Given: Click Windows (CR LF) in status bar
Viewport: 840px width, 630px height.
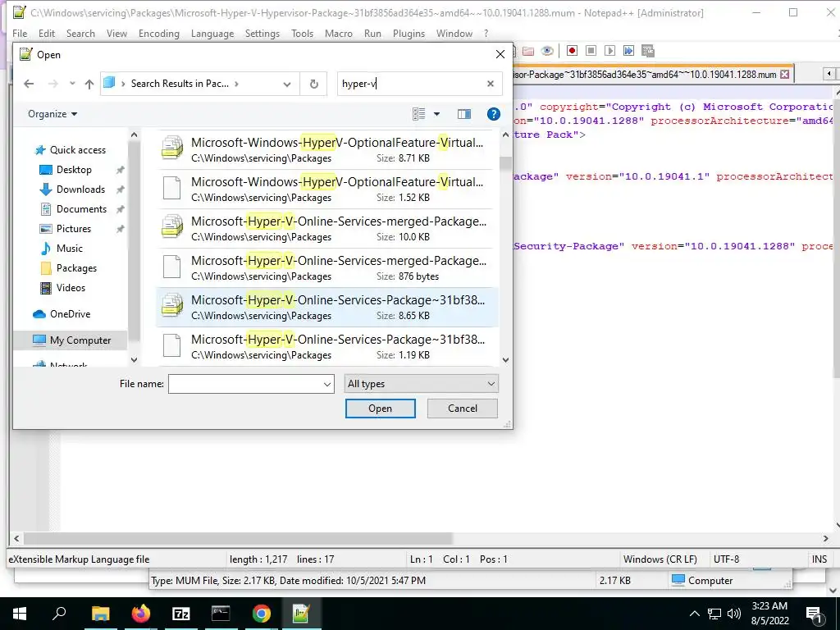Looking at the screenshot, I should tap(660, 559).
